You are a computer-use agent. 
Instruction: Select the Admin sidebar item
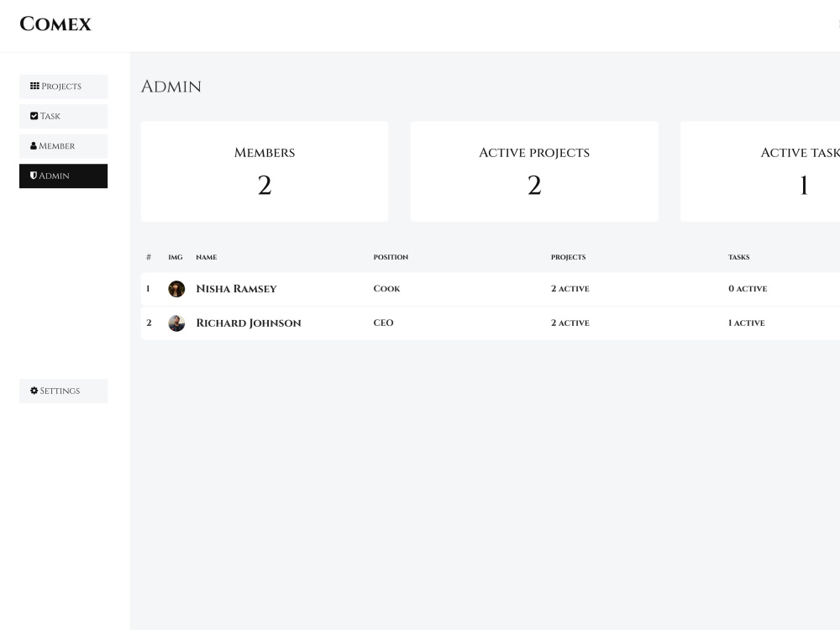click(63, 176)
